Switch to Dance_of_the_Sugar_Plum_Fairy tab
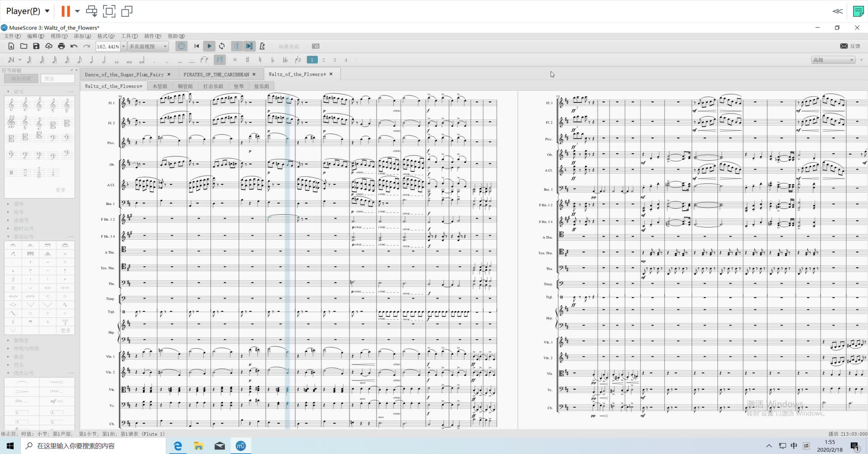 tap(124, 74)
